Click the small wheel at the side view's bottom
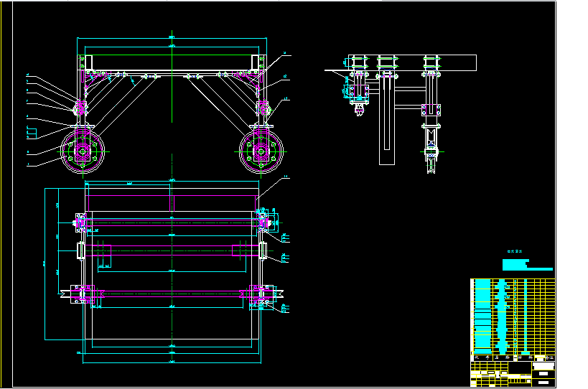Image resolution: width=588 pixels, height=389 pixels. point(431,152)
